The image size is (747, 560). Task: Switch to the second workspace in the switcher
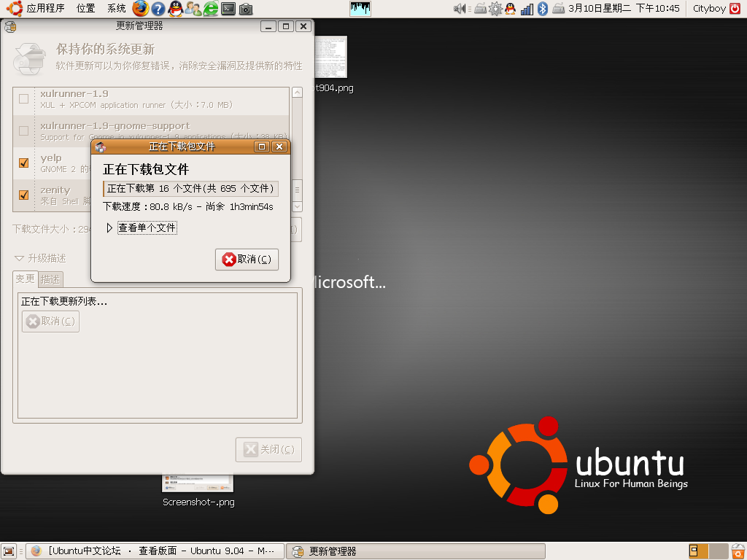pos(719,551)
